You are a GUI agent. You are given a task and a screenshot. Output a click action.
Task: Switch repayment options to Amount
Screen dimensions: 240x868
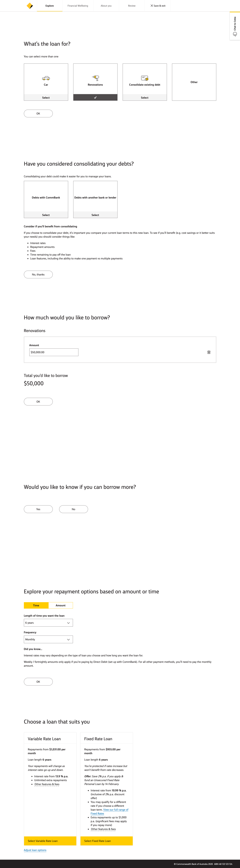point(61,606)
